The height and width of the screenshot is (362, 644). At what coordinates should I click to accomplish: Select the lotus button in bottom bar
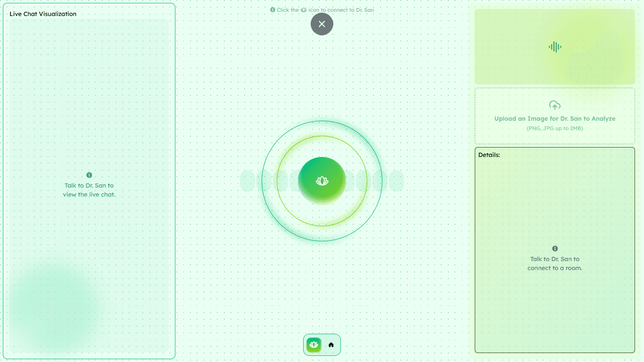314,345
